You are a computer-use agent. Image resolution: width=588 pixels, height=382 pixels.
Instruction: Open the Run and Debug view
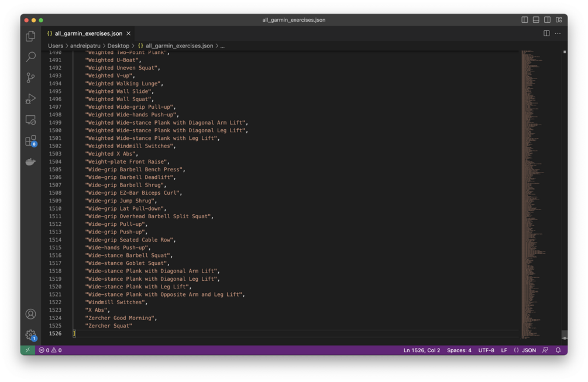[x=30, y=99]
